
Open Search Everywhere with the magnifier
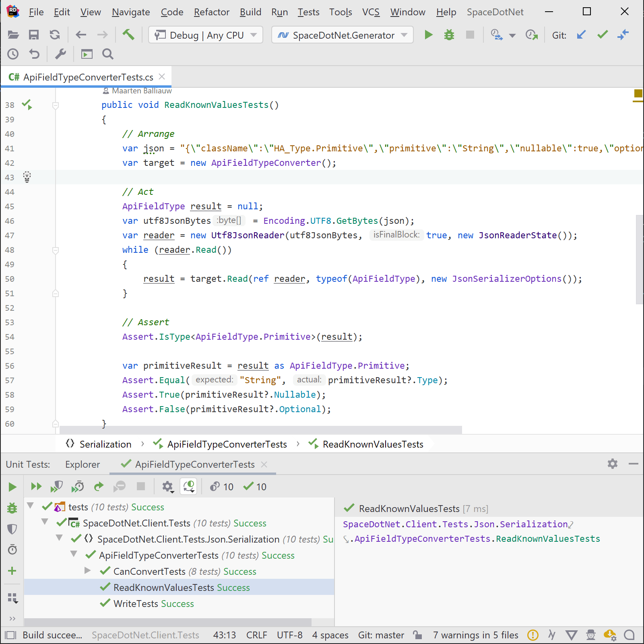click(107, 54)
